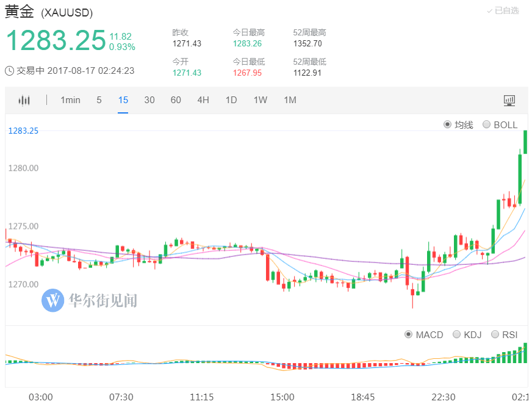Select the 1min timeframe tab

pos(70,100)
